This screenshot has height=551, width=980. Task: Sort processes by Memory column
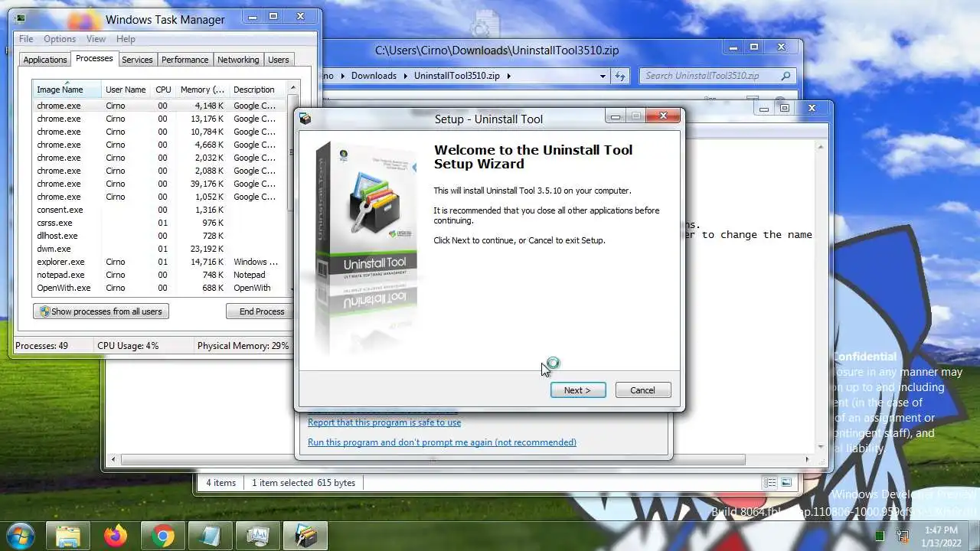click(202, 90)
